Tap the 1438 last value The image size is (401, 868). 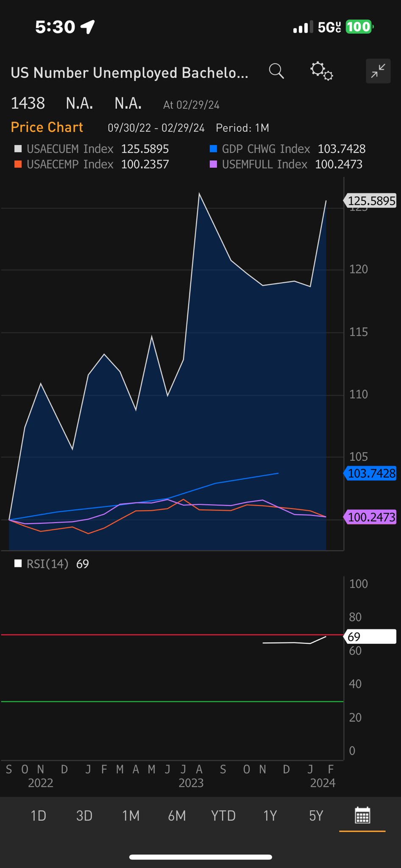(x=28, y=103)
